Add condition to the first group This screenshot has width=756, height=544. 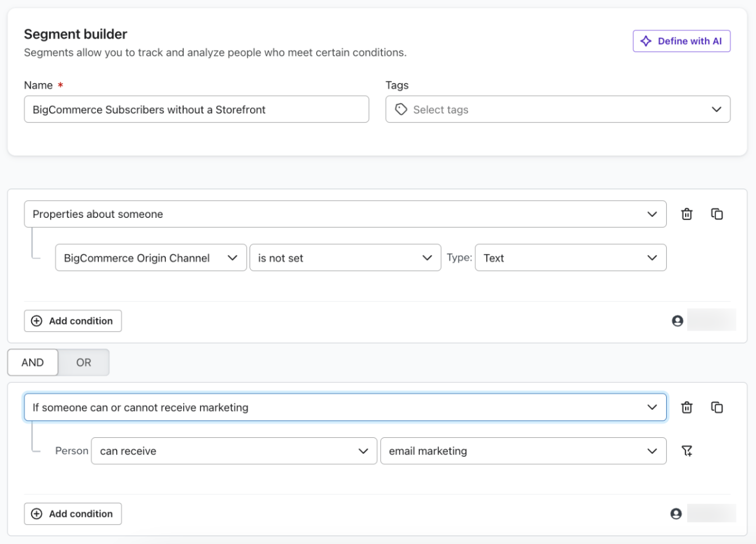(73, 321)
